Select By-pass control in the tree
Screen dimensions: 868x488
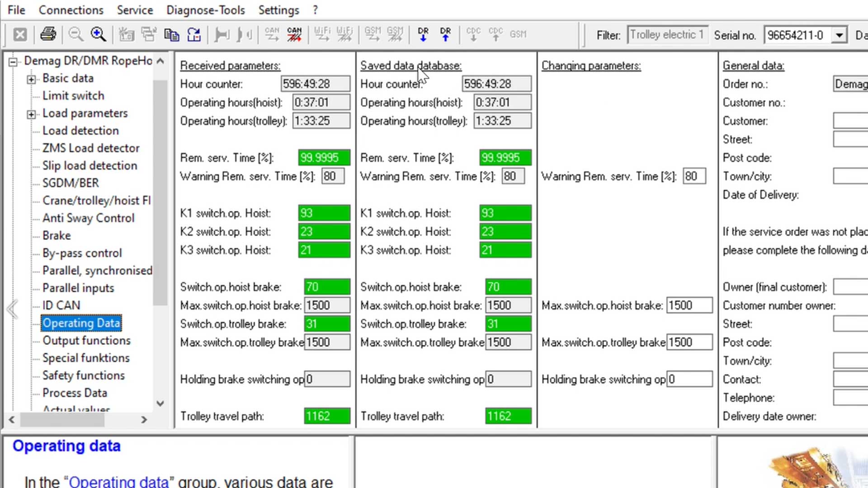82,253
